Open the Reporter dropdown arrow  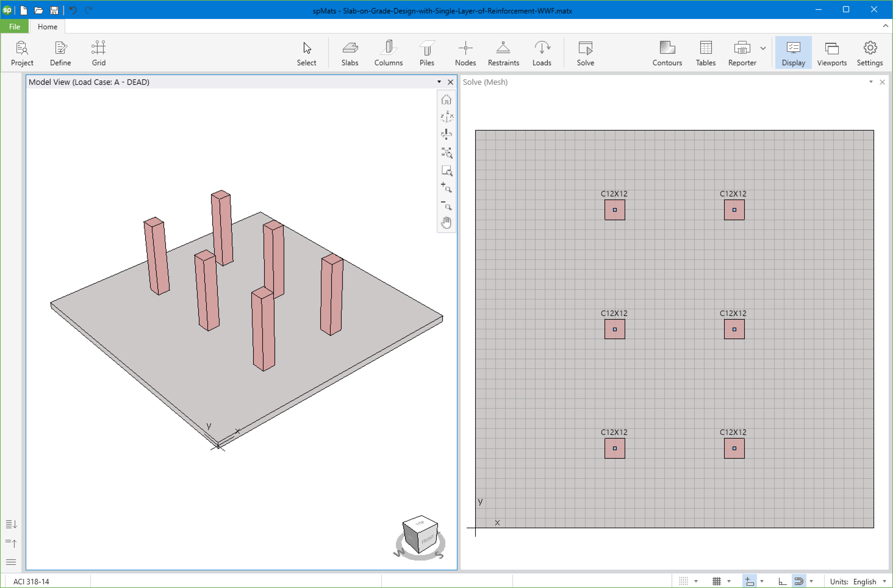tap(763, 48)
